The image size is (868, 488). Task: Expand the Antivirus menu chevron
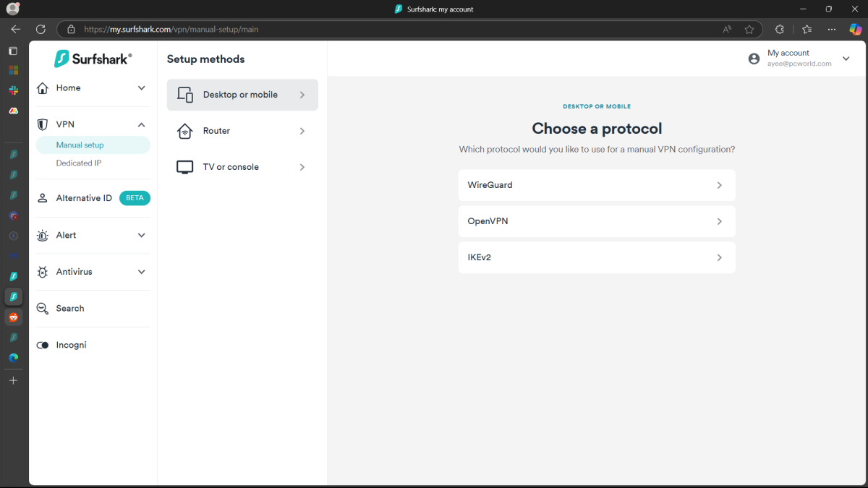coord(141,272)
